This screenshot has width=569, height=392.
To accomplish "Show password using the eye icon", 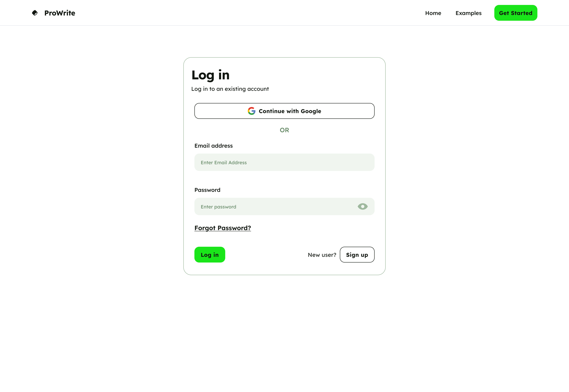I will pos(363,207).
